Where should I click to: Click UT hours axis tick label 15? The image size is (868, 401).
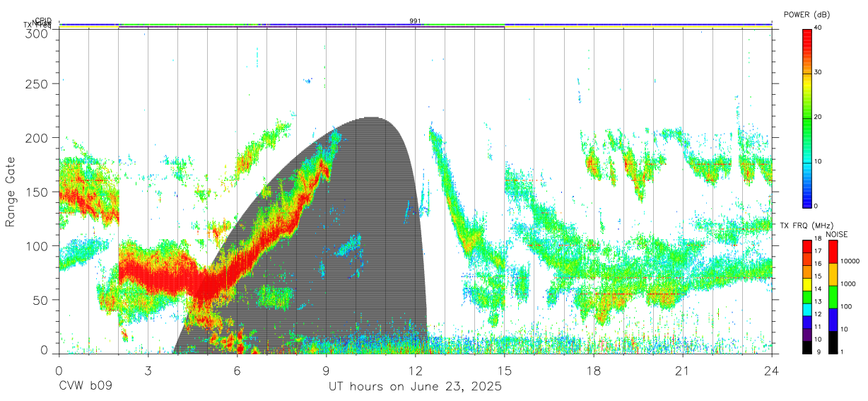(504, 370)
